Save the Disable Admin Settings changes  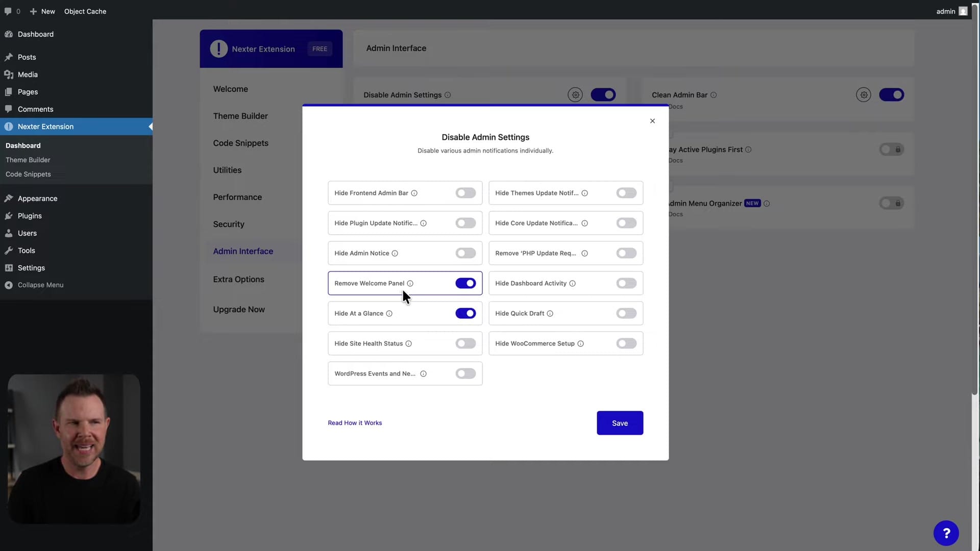point(620,423)
